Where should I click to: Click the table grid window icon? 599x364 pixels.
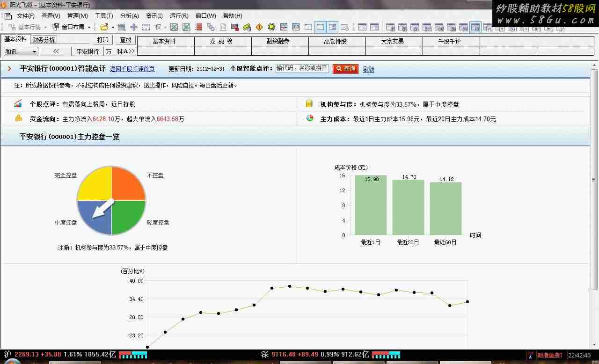coord(296,27)
